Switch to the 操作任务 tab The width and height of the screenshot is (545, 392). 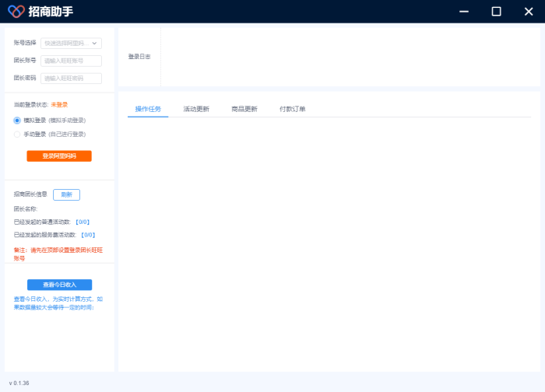(x=148, y=109)
